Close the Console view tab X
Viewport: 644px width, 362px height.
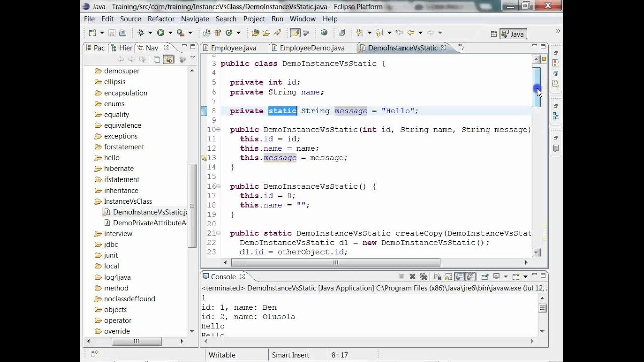[242, 276]
